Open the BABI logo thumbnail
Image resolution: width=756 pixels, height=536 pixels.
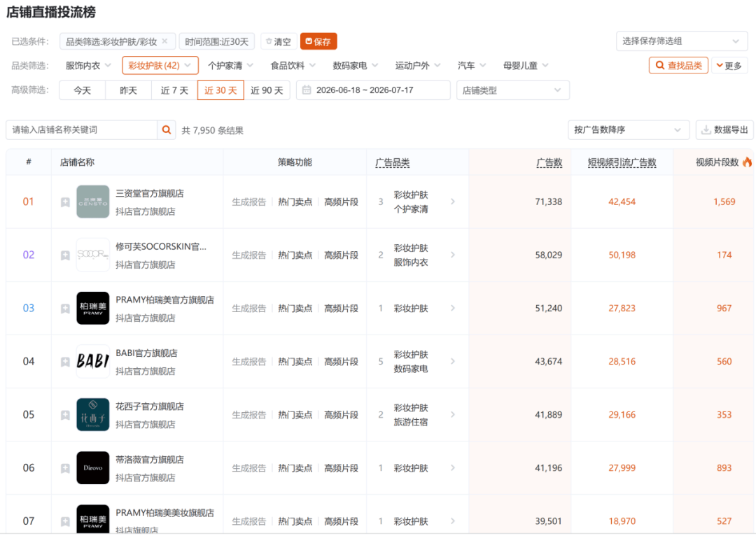tap(92, 361)
